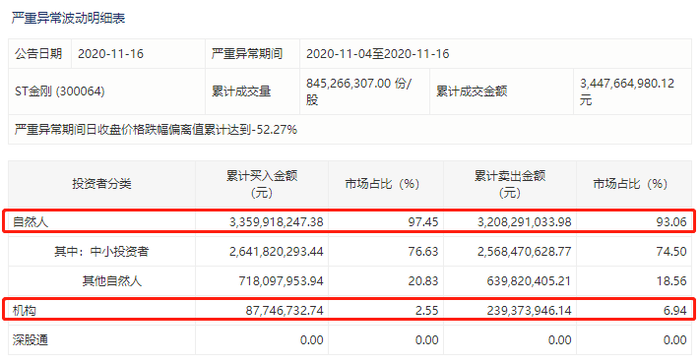Select the 深股通 row label
The width and height of the screenshot is (700, 362).
pyautogui.click(x=30, y=340)
